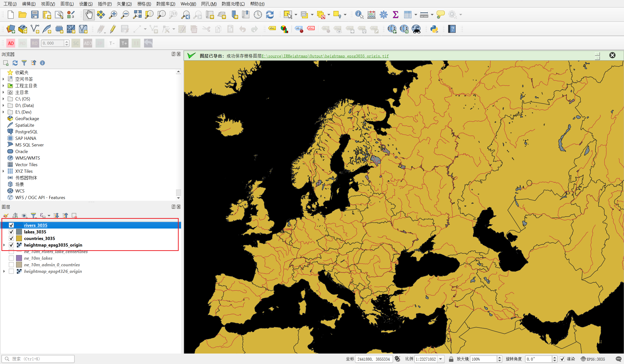This screenshot has height=364, width=624.
Task: Click the EPSG:3035 CRS button
Action: coord(593,359)
